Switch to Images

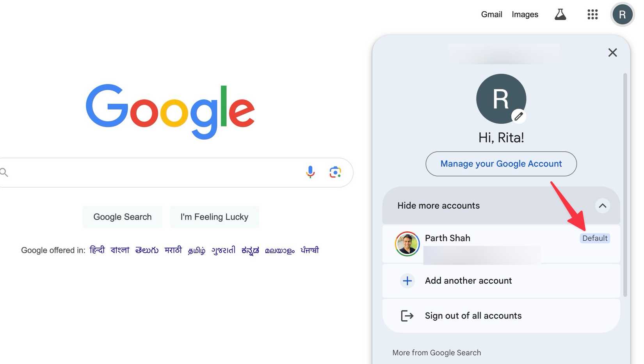coord(525,14)
